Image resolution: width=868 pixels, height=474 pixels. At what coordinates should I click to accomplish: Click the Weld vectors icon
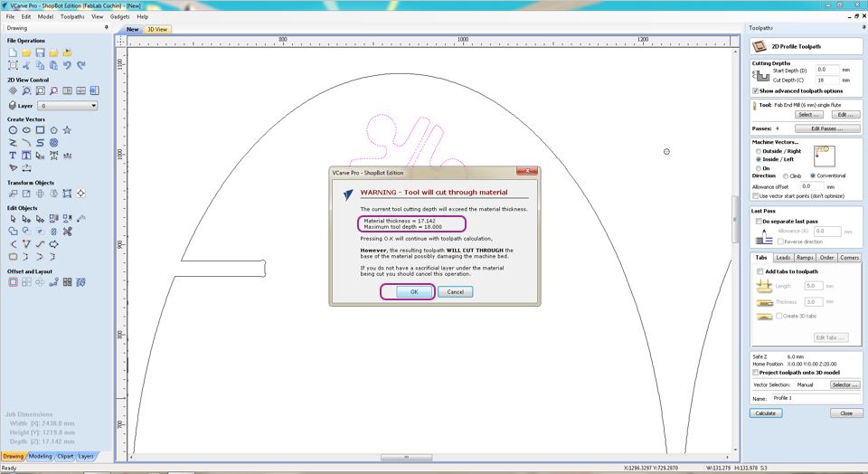click(x=13, y=232)
